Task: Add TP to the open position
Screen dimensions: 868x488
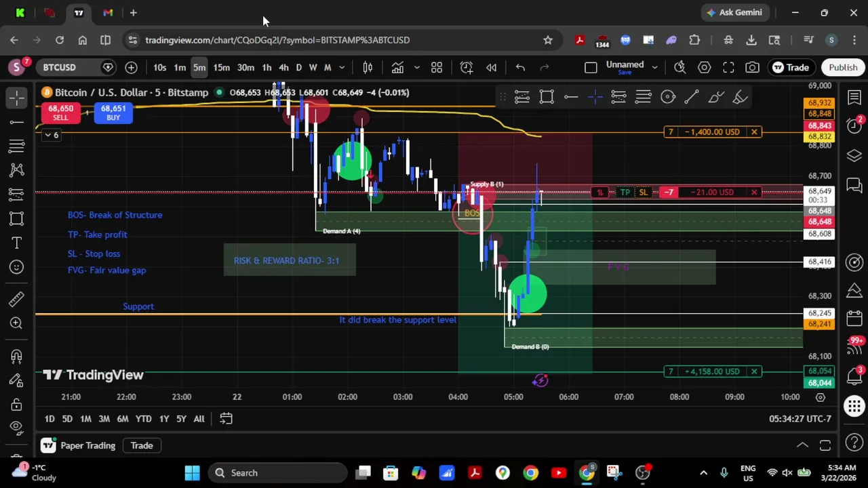Action: [625, 192]
